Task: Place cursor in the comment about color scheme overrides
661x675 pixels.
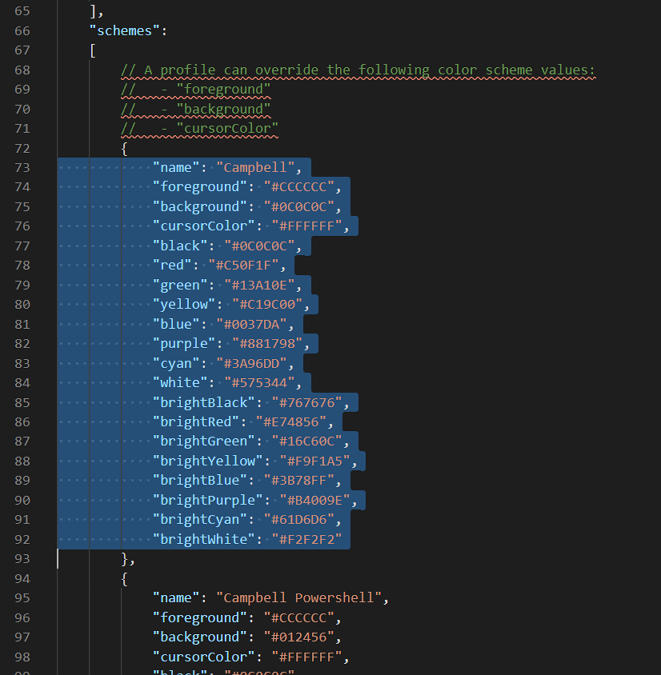Action: pos(358,70)
